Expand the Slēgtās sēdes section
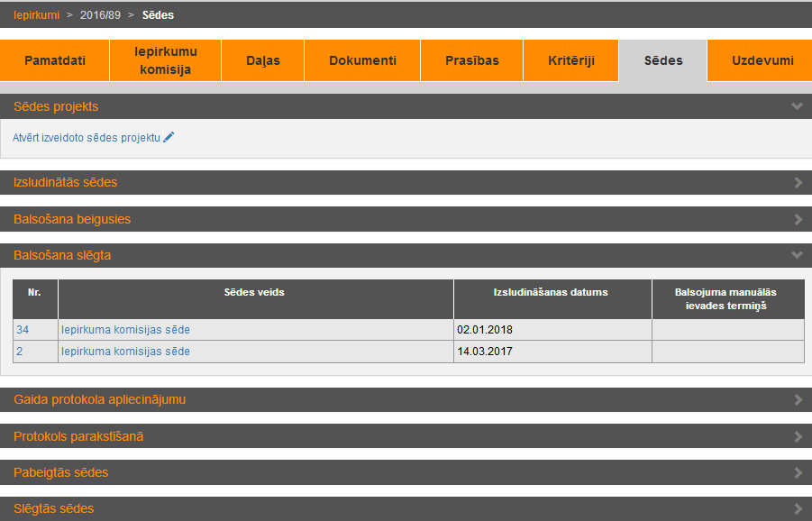This screenshot has height=521, width=812. tap(797, 509)
